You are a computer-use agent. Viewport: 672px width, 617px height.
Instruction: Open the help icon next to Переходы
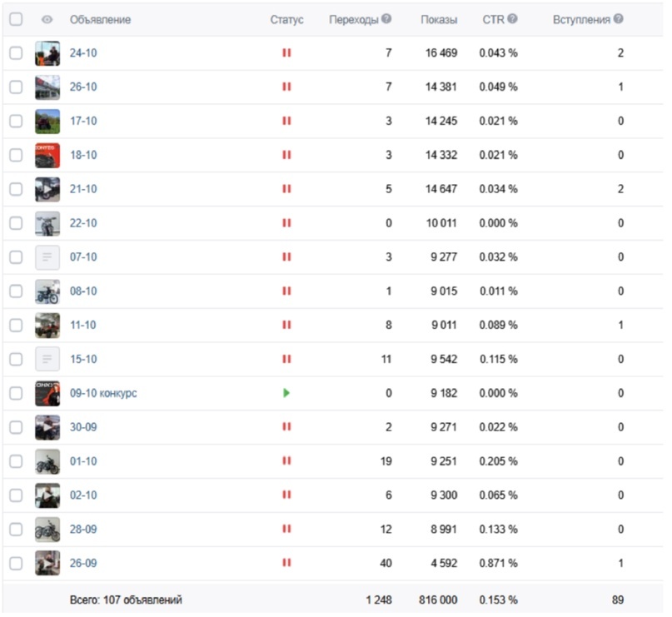(386, 19)
